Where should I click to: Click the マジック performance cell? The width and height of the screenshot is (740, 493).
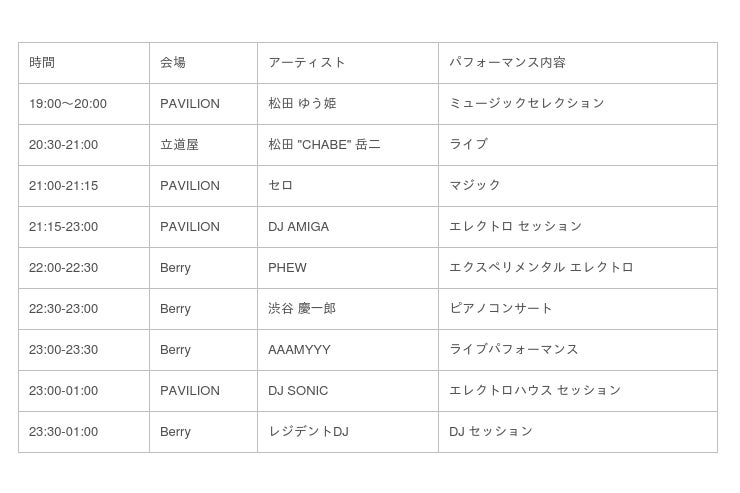coord(475,186)
